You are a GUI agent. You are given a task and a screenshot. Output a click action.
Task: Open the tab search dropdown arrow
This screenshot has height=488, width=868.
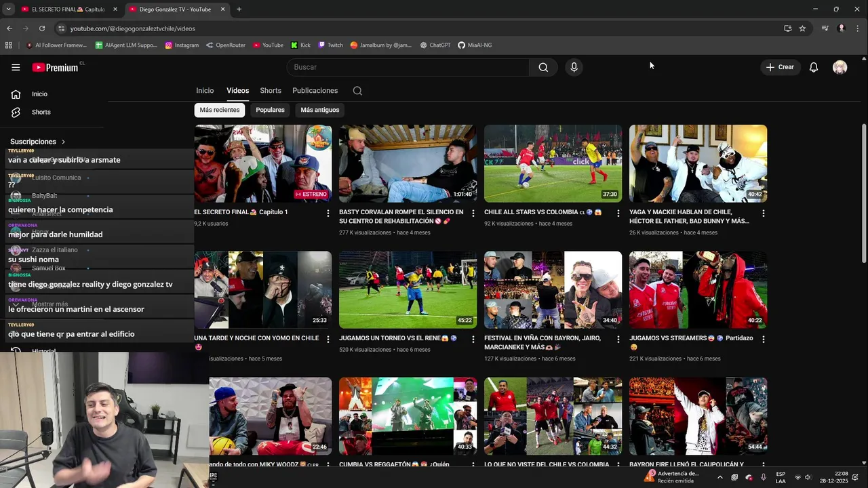[8, 9]
